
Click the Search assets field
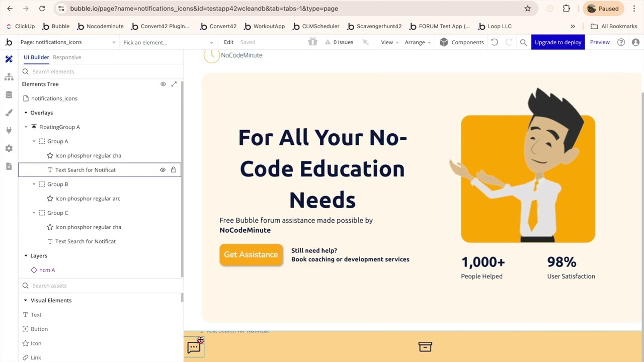point(101,286)
